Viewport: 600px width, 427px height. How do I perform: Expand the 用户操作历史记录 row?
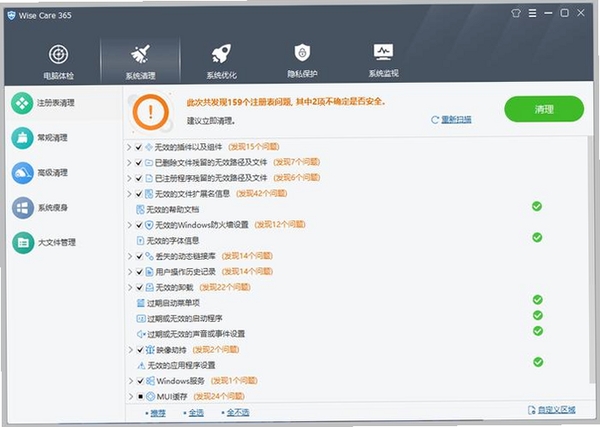[x=130, y=272]
